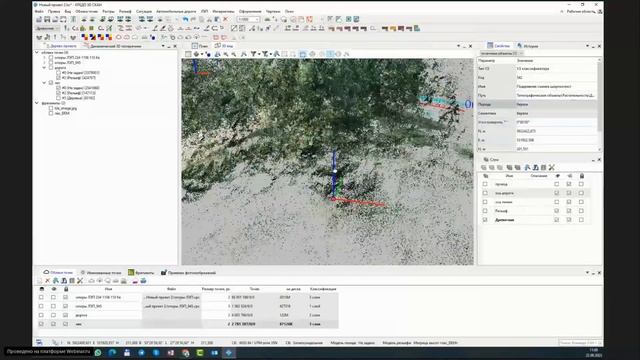Viewport: 640px width, 360px height.
Task: Switch to the Фрагменты tab
Action: (141, 272)
